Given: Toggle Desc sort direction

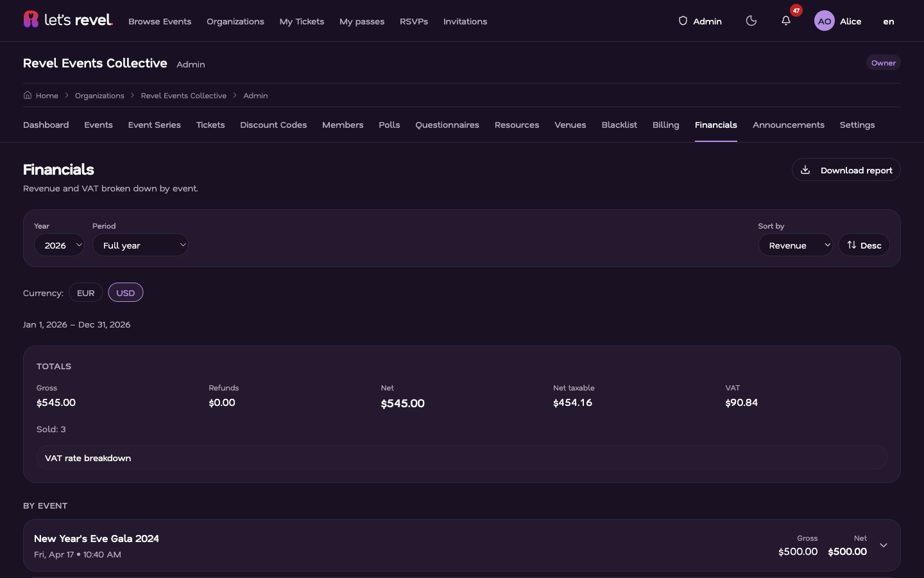Looking at the screenshot, I should click(864, 245).
